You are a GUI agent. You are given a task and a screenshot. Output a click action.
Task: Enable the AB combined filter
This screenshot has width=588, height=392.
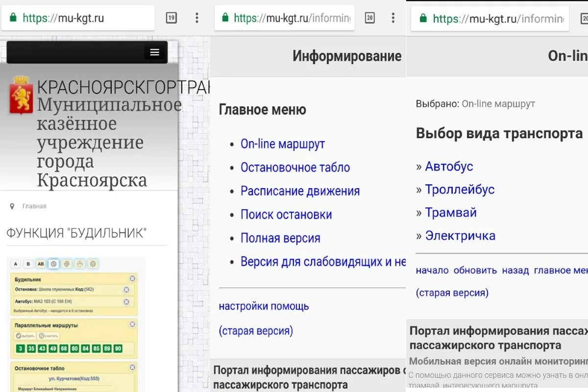pos(40,264)
